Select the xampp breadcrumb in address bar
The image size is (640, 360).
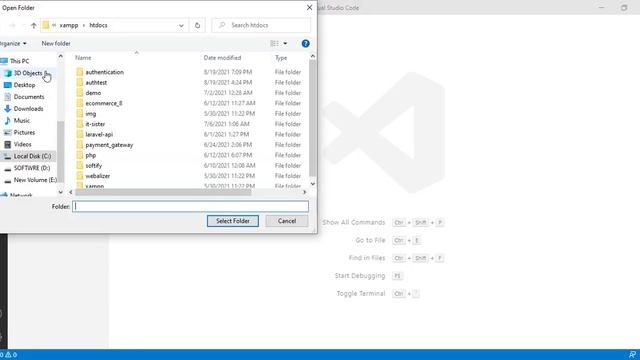coord(69,25)
